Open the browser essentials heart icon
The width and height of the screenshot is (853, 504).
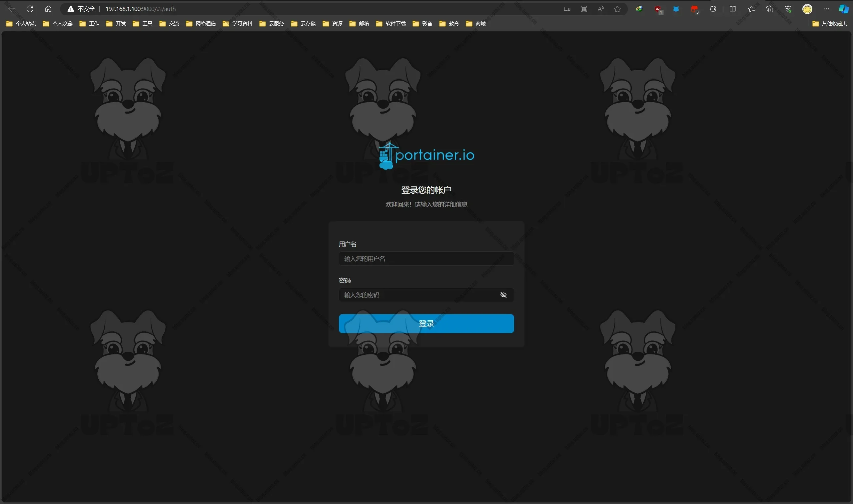[788, 9]
